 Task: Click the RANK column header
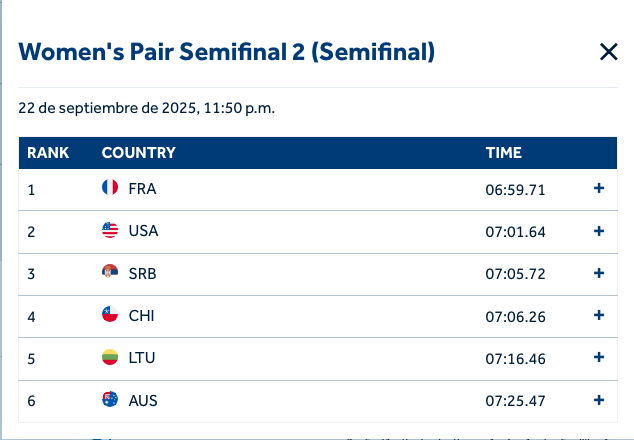point(48,153)
